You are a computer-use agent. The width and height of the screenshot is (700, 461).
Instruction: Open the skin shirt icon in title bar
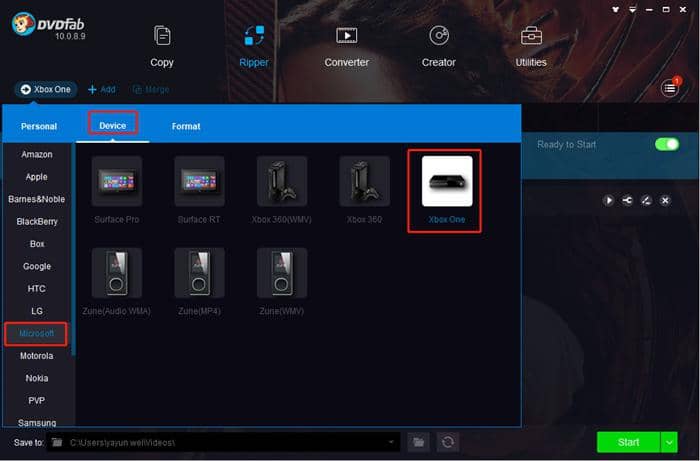tap(616, 9)
